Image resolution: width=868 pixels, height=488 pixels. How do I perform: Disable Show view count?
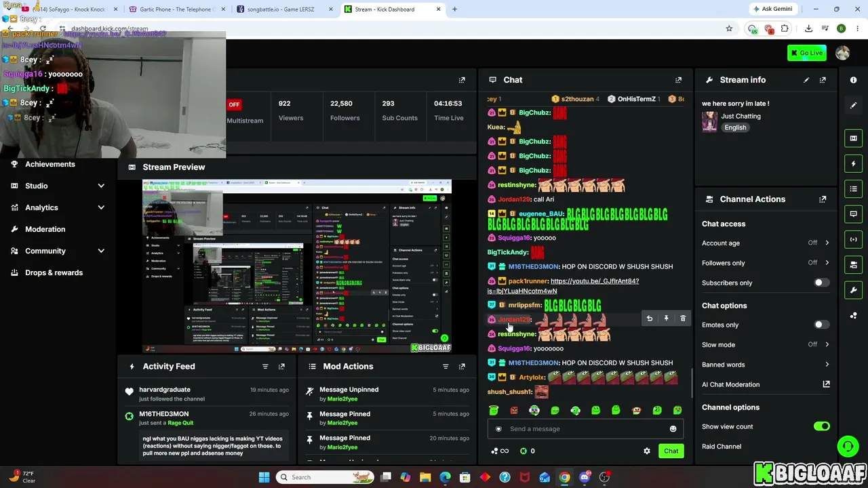[821, 426]
